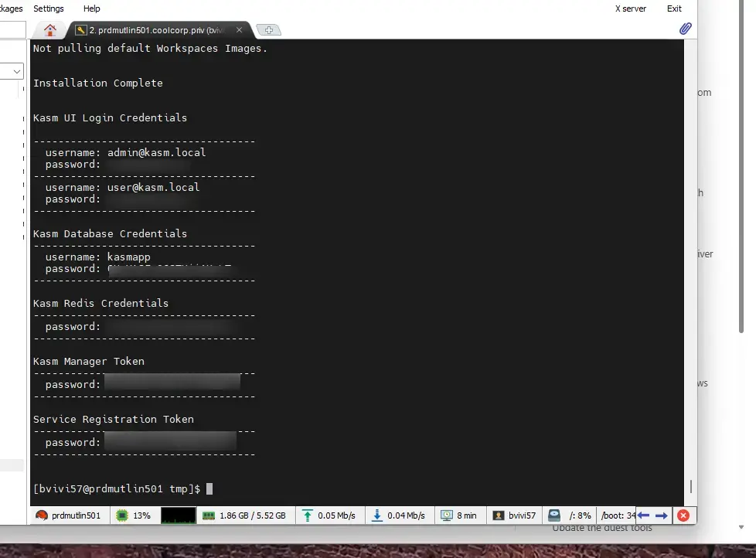The image size is (756, 558).
Task: Expand the left sidebar dropdown arrow
Action: [17, 71]
